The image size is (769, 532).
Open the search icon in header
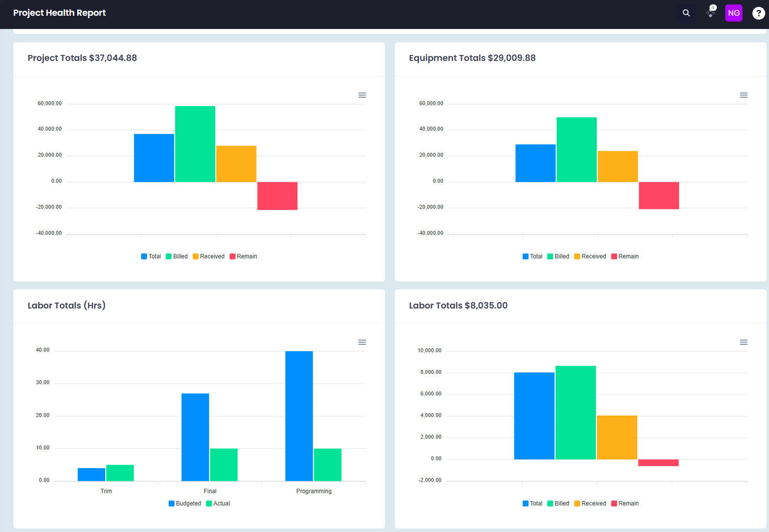686,13
